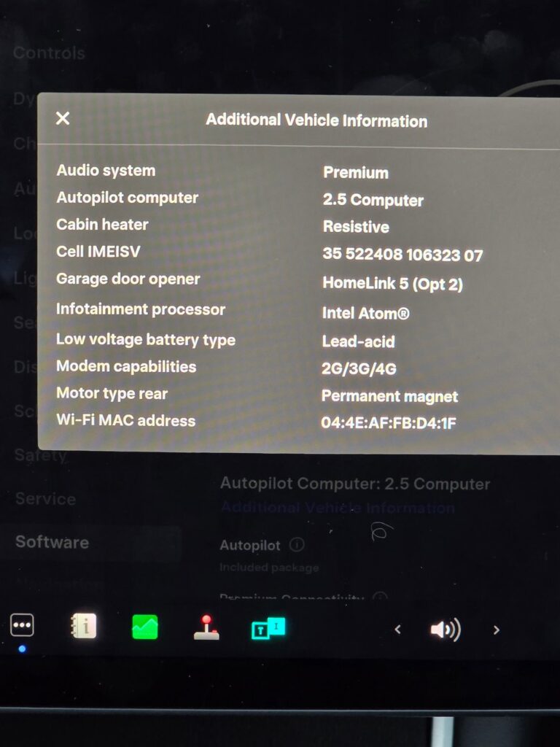Open the Controls menu item
Viewport: 560px width, 747px height.
[x=49, y=53]
